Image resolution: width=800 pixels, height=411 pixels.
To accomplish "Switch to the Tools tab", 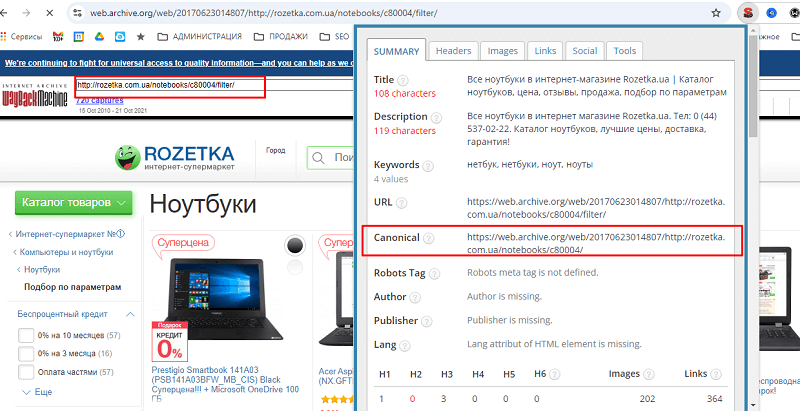I will 625,51.
